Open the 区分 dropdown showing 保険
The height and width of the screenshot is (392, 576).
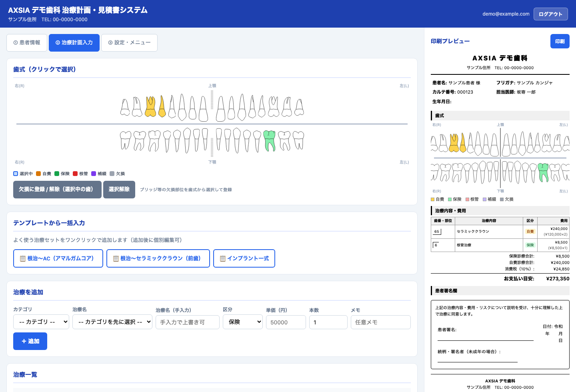pyautogui.click(x=243, y=322)
